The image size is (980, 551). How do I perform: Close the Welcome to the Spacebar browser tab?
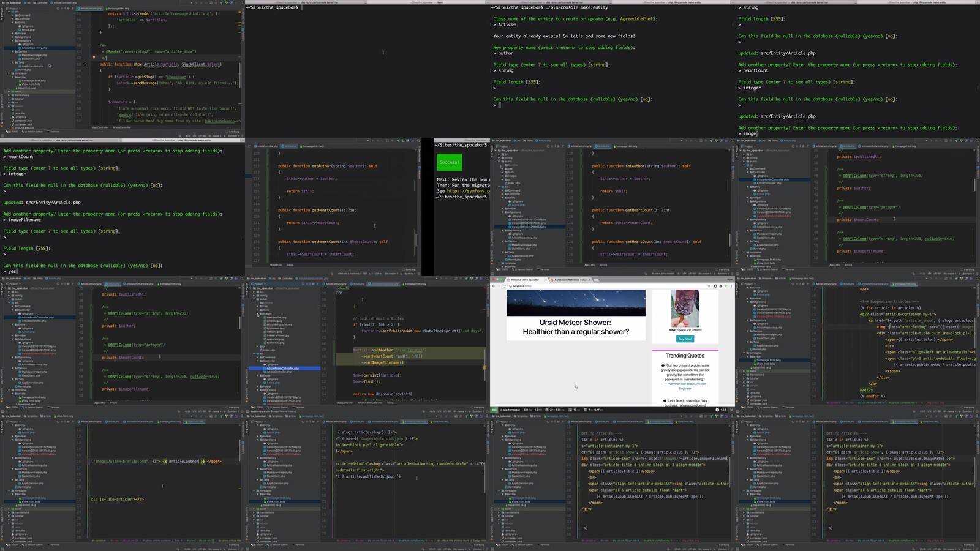[x=546, y=280]
